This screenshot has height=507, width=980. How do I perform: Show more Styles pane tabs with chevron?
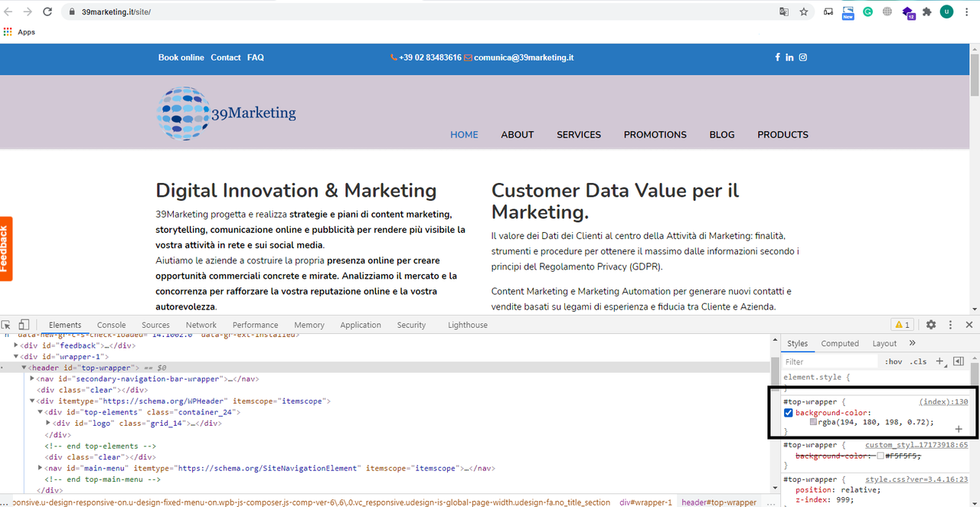coord(912,343)
